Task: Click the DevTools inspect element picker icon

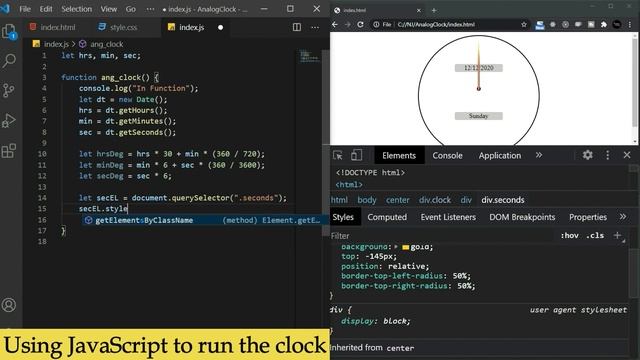Action: pyautogui.click(x=338, y=155)
